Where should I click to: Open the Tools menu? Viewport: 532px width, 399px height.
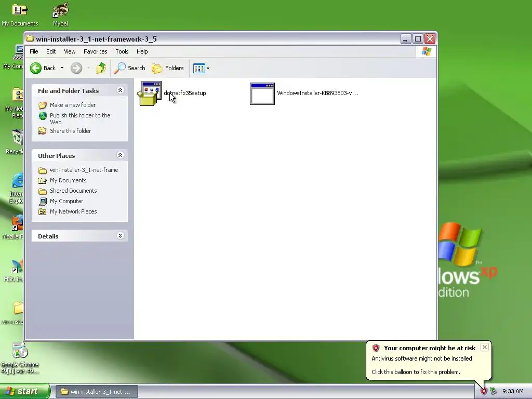(x=122, y=51)
